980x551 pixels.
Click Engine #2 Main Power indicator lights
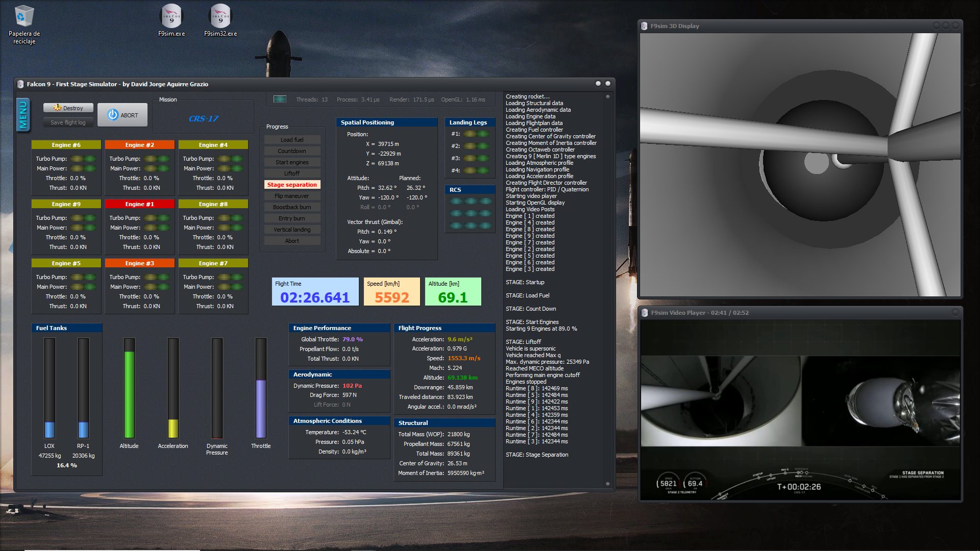tap(157, 168)
